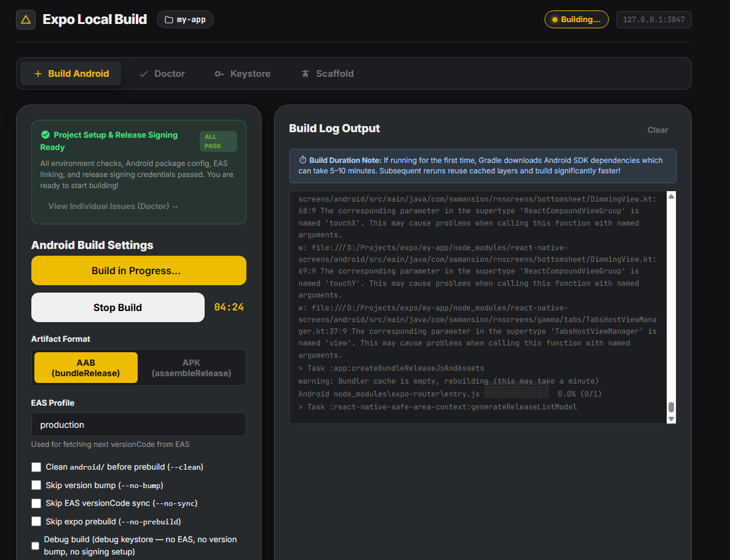The width and height of the screenshot is (730, 560).
Task: Select AAB (bundleRelease) artifact format
Action: 86,368
